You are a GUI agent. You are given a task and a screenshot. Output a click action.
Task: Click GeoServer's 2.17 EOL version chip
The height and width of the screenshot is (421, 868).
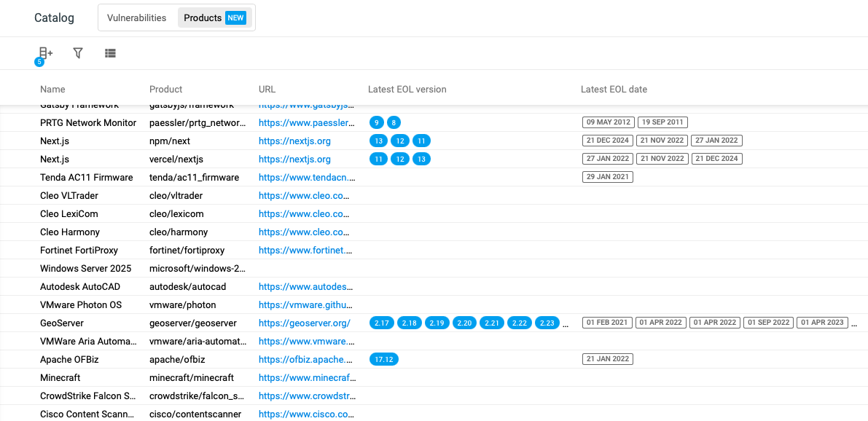pyautogui.click(x=382, y=323)
